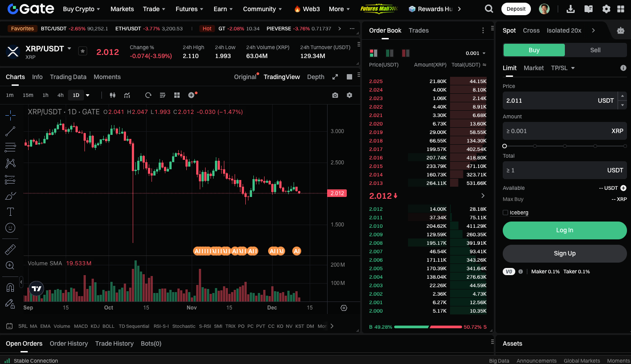The height and width of the screenshot is (364, 631).
Task: Click the Price input field
Action: pos(560,100)
